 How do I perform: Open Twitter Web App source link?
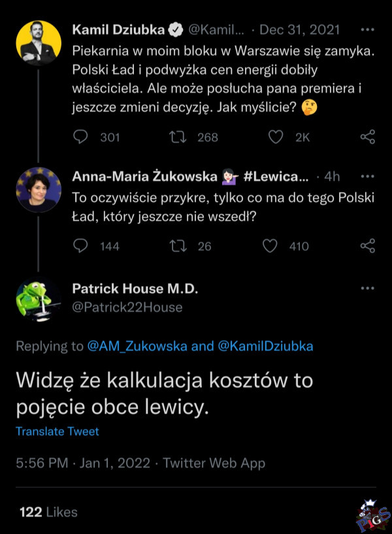click(x=214, y=463)
